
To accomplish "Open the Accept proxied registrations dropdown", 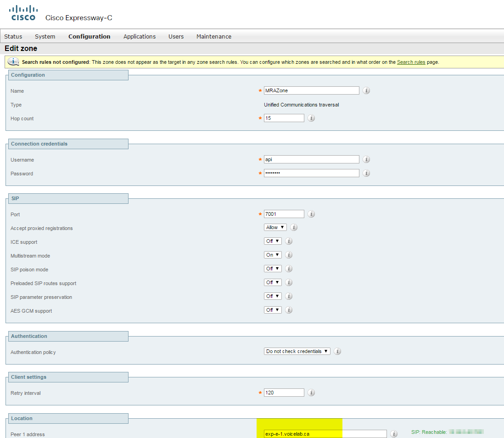I will click(275, 227).
